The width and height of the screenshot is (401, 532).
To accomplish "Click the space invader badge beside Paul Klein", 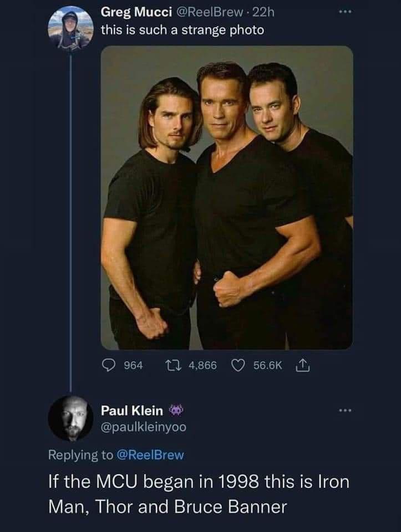I will (175, 410).
